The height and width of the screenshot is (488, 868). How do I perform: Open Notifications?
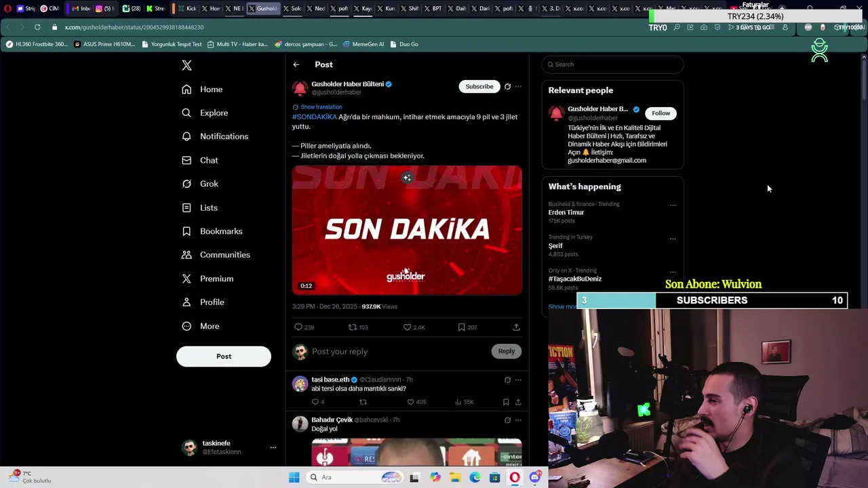pyautogui.click(x=215, y=136)
